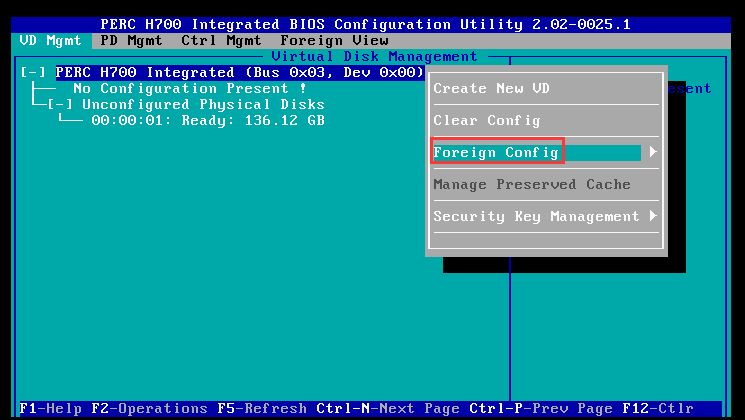Screen dimensions: 745x420
Task: Select disk 00:00:01 Ready 136.12 GB
Action: pyautogui.click(x=208, y=121)
